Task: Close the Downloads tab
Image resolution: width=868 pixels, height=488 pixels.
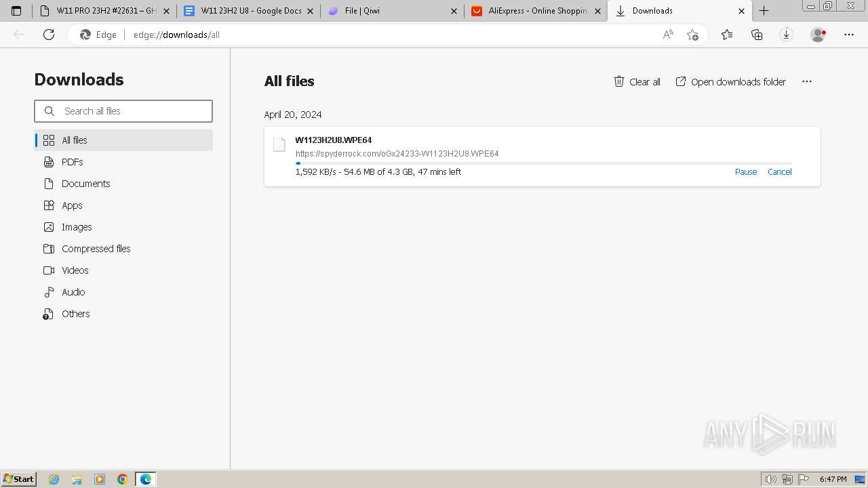Action: [741, 11]
